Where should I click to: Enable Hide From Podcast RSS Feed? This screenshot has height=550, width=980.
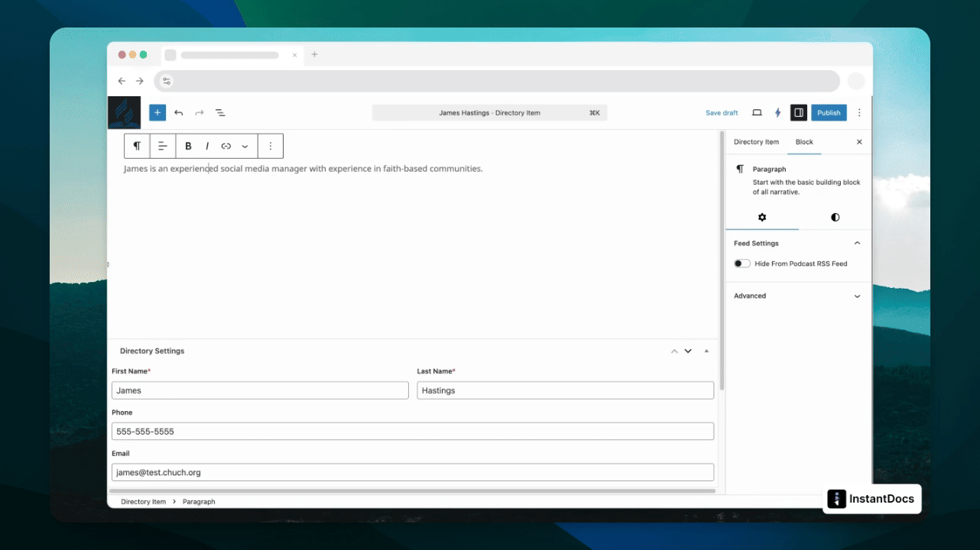click(x=742, y=264)
